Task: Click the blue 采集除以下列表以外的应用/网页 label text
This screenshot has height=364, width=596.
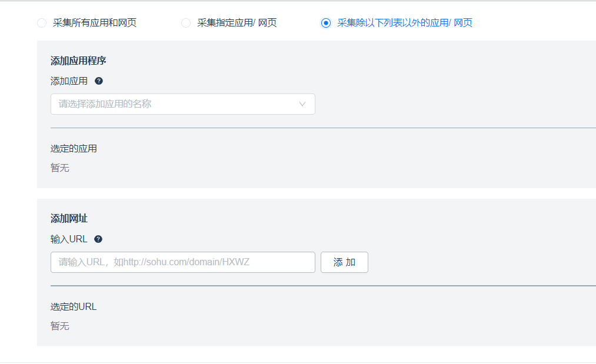Action: tap(405, 23)
